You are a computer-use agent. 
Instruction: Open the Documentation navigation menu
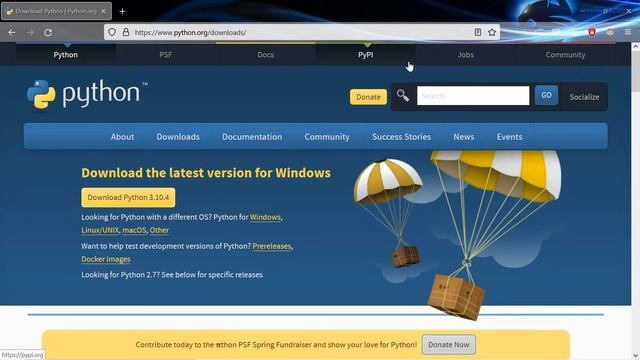coord(252,137)
